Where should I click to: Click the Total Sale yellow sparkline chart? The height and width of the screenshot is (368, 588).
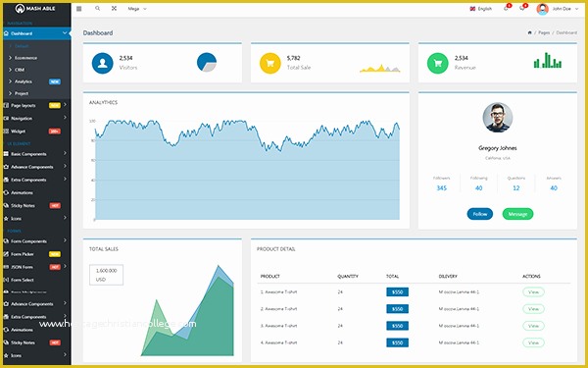coord(380,68)
